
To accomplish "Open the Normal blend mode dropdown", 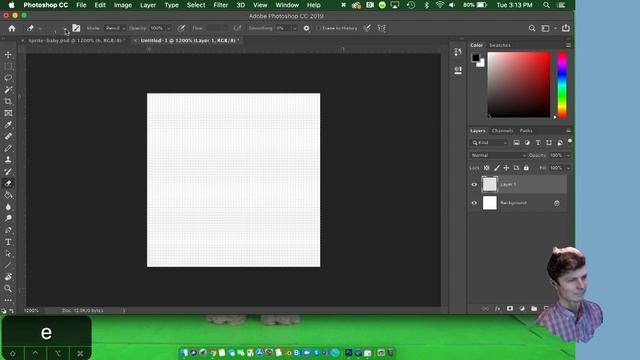I will (498, 156).
